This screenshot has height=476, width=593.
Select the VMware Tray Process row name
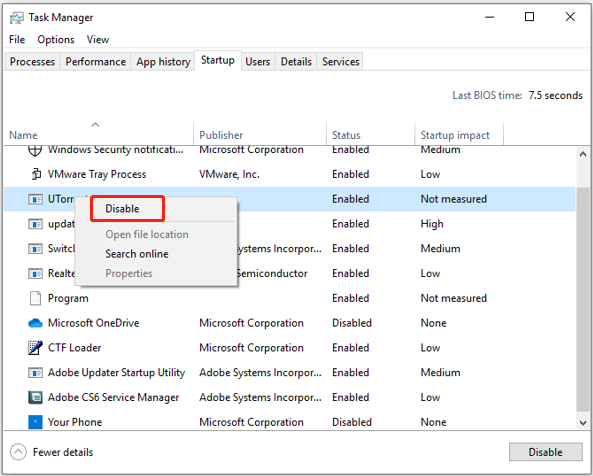[x=97, y=174]
